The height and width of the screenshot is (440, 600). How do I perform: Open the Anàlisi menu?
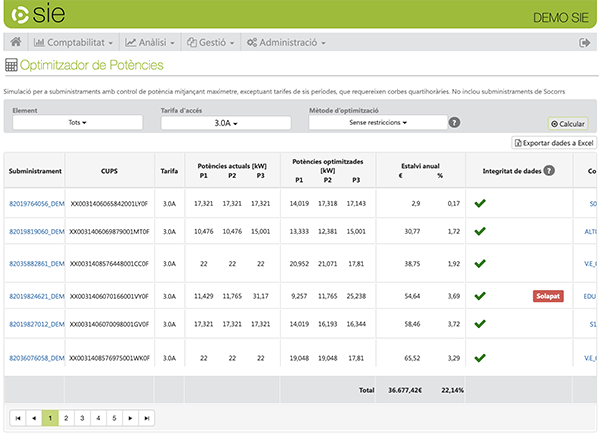pyautogui.click(x=151, y=43)
